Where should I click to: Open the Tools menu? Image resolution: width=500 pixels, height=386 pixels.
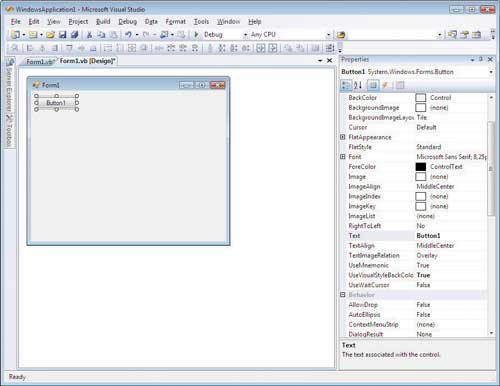point(201,22)
